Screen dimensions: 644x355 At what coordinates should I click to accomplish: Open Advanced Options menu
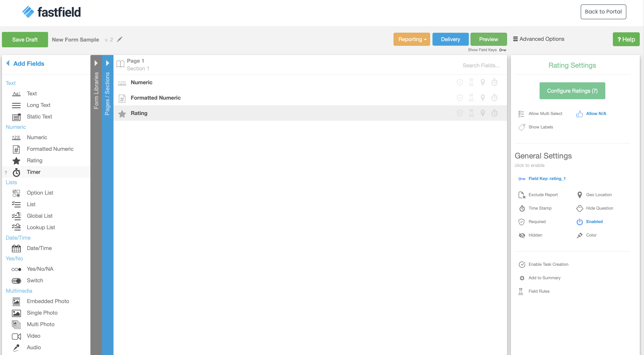(539, 39)
